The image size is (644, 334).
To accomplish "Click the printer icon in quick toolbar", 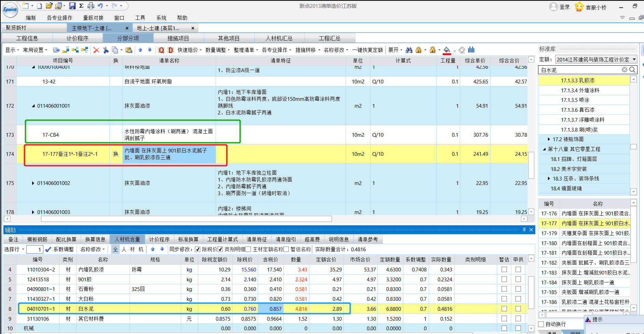I will [91, 6].
